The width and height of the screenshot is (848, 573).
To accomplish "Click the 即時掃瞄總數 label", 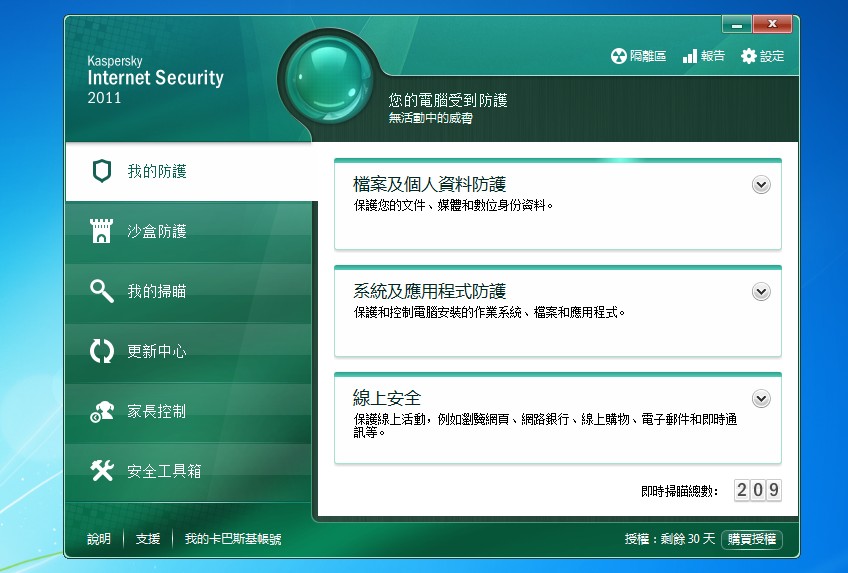I will [x=679, y=491].
